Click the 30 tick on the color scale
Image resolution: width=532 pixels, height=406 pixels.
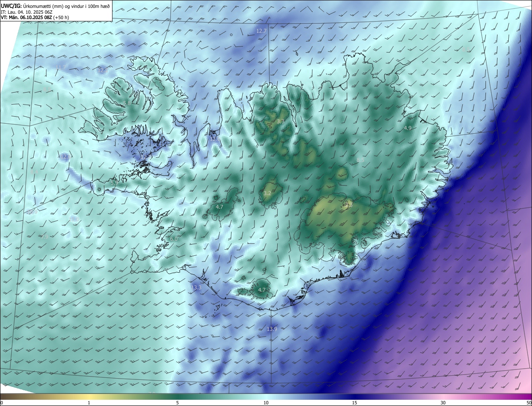pos(443,403)
